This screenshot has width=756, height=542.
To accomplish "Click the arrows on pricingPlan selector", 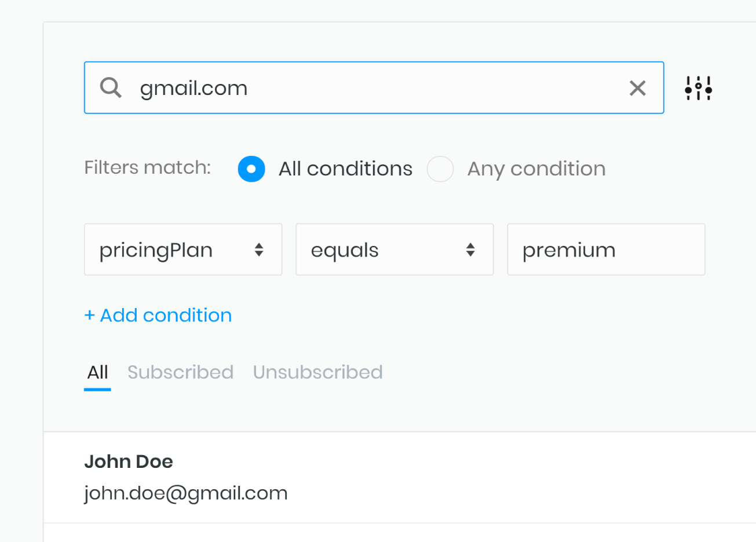I will [x=259, y=250].
